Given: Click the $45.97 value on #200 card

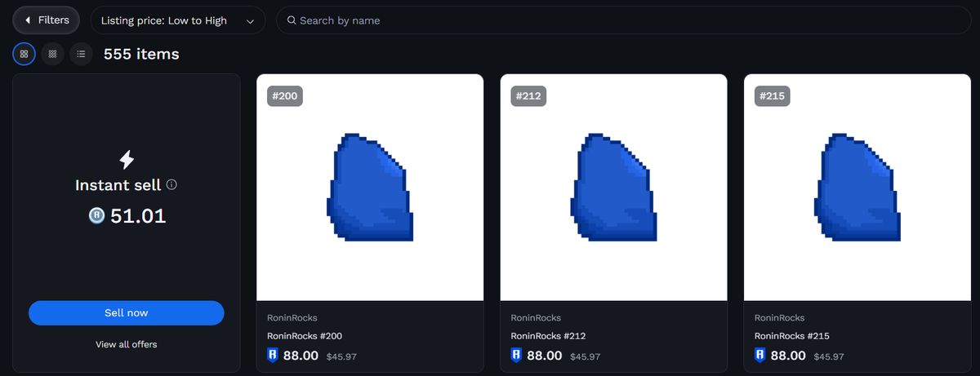Looking at the screenshot, I should point(341,356).
